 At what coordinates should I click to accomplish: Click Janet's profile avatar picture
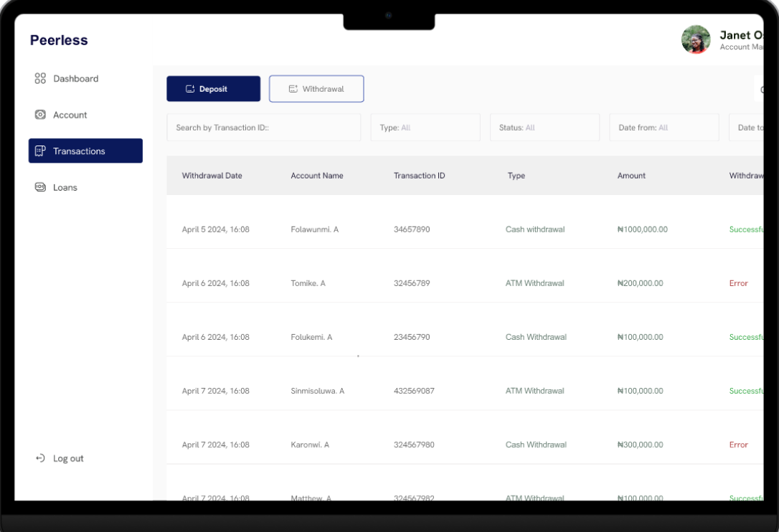click(695, 40)
